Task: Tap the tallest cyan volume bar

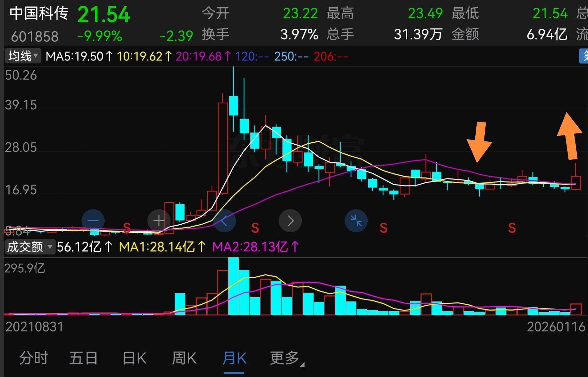Action: point(233,286)
